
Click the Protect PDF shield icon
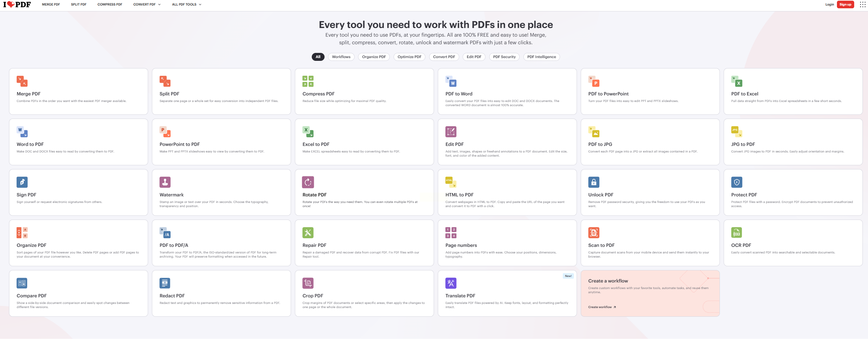click(x=736, y=182)
